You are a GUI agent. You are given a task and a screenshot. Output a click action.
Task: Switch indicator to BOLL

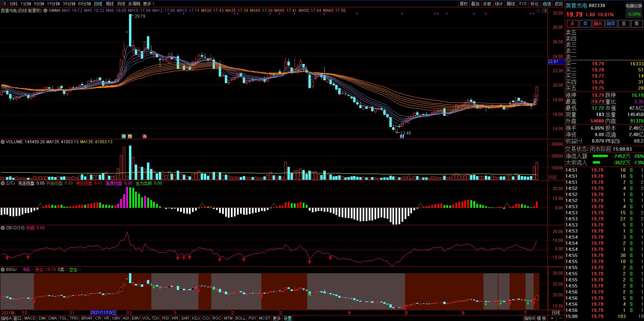pyautogui.click(x=240, y=318)
